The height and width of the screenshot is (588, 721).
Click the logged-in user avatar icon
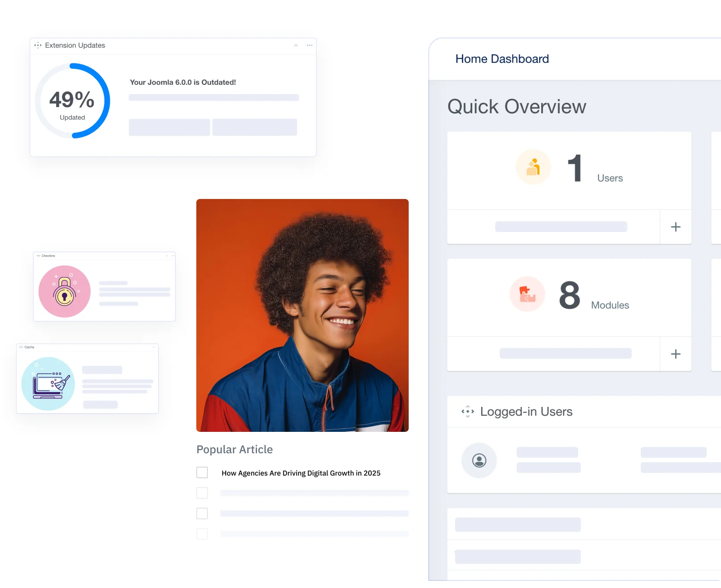[x=479, y=460]
